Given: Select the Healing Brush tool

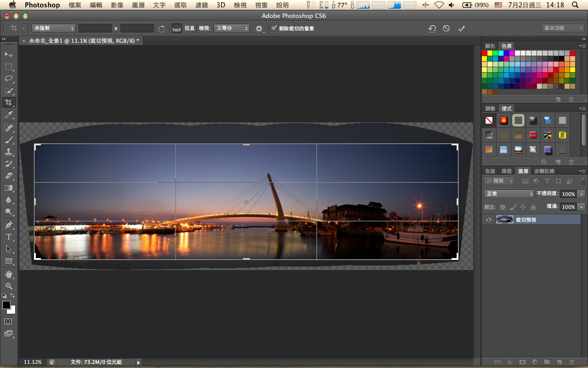Looking at the screenshot, I should pyautogui.click(x=9, y=127).
